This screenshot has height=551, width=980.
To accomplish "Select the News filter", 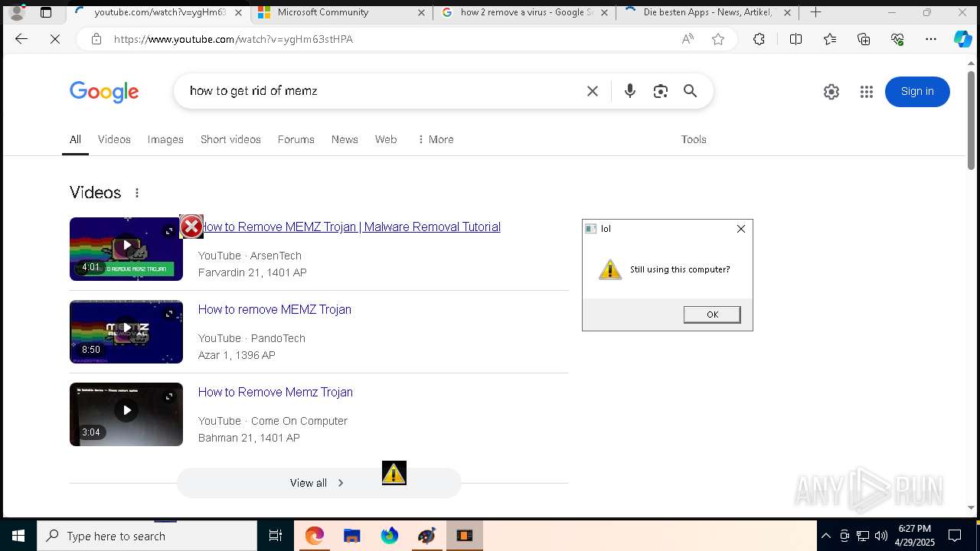I will [x=345, y=139].
